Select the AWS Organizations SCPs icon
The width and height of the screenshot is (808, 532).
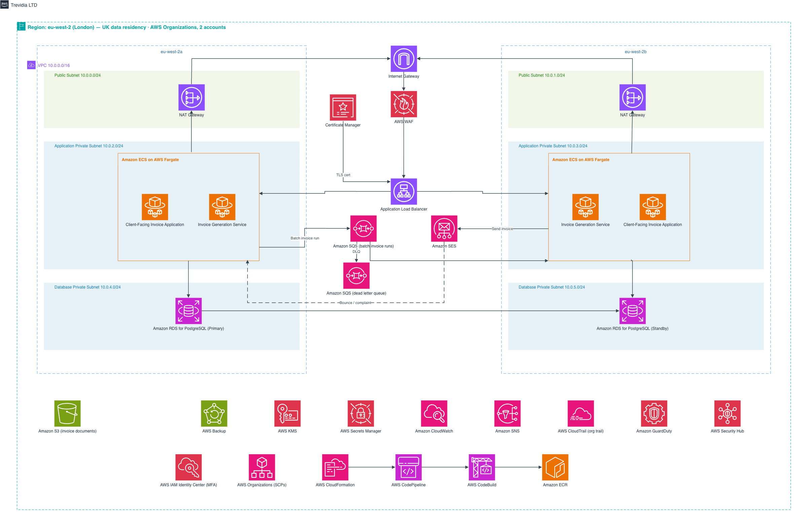point(262,467)
